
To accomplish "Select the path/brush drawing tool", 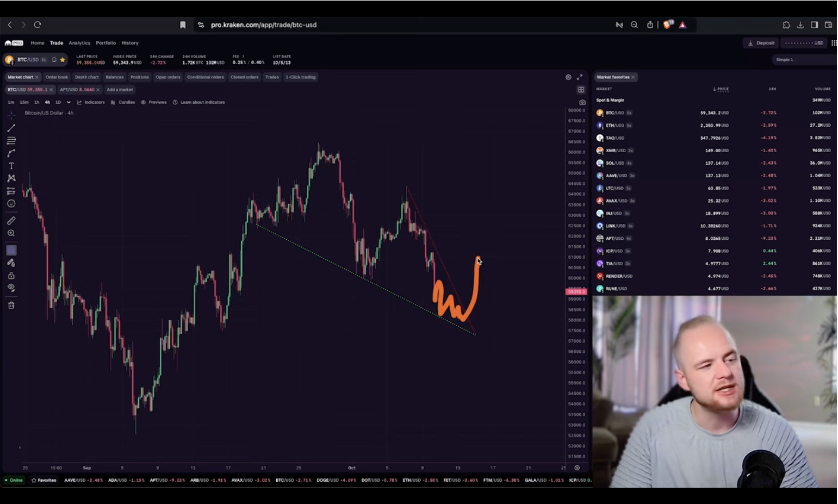I will [11, 153].
